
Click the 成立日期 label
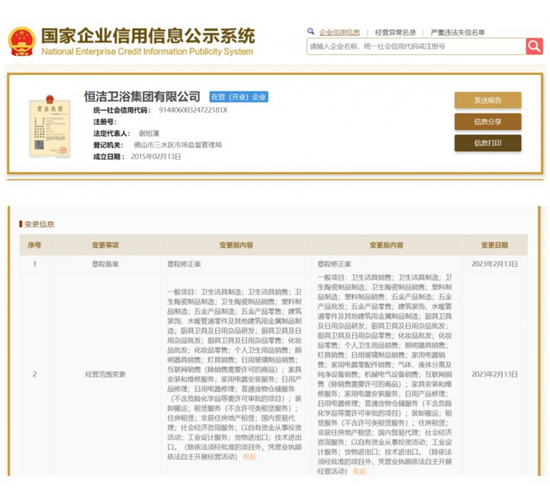pyautogui.click(x=109, y=156)
